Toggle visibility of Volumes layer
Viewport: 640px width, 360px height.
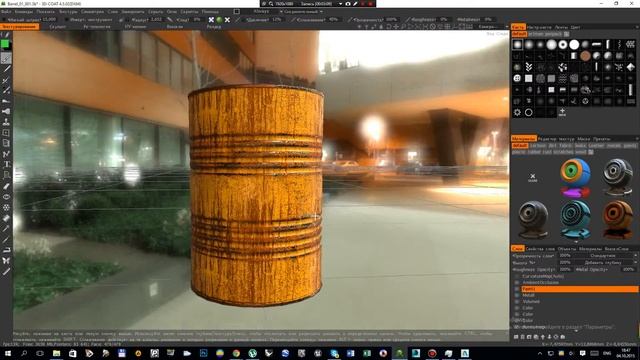(517, 302)
